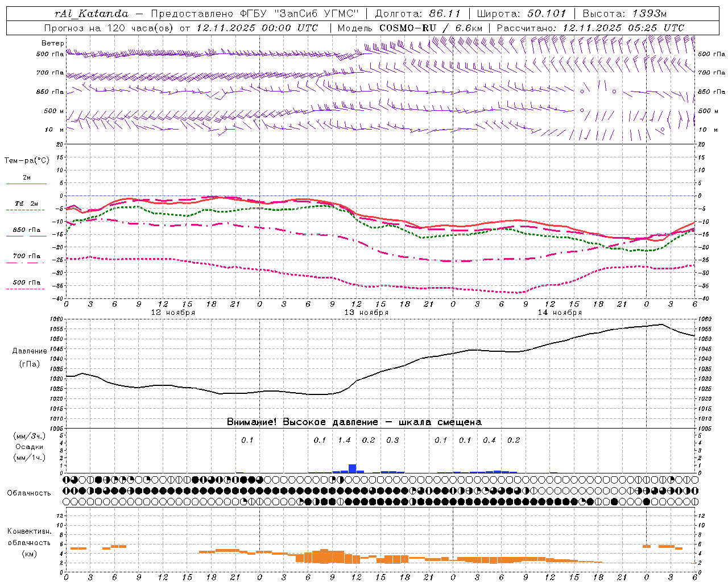The height and width of the screenshot is (582, 728).
Task: Click the 1.4 precipitation value
Action: (344, 440)
